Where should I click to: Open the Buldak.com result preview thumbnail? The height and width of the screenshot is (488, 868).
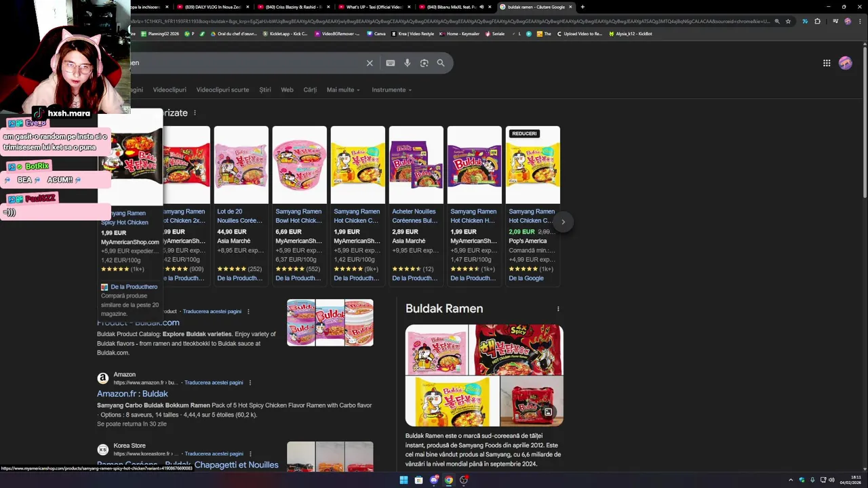pos(330,323)
